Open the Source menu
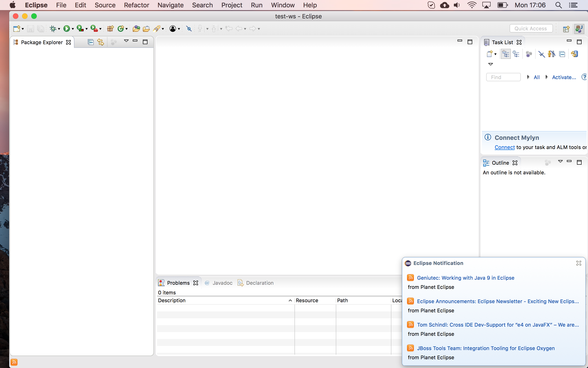The width and height of the screenshot is (588, 368). point(105,5)
